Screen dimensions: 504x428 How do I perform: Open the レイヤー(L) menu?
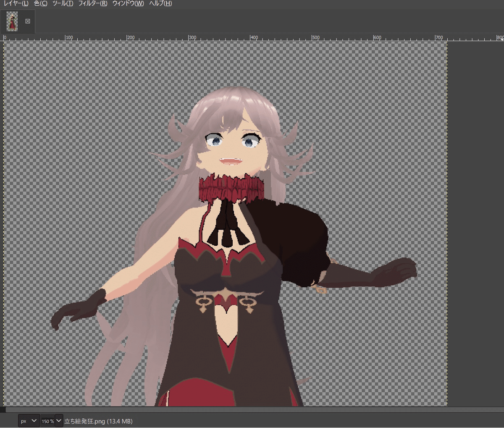[16, 3]
